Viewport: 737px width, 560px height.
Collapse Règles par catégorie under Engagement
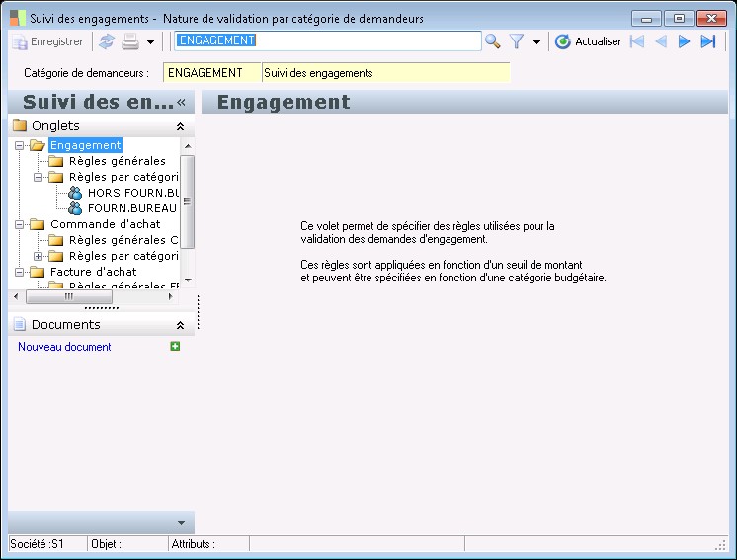(x=38, y=177)
